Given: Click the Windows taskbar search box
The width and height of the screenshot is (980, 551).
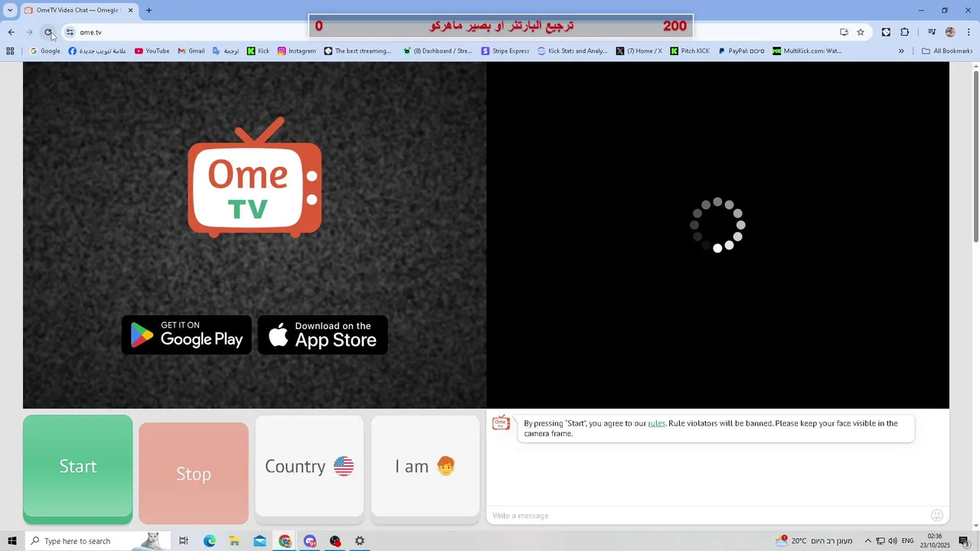Looking at the screenshot, I should (x=96, y=541).
